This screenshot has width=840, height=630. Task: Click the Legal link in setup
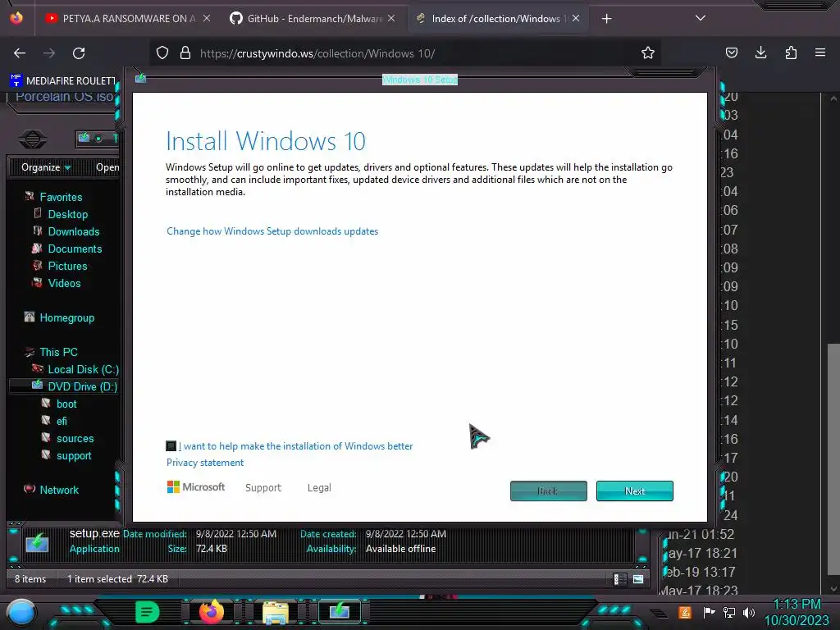tap(319, 487)
